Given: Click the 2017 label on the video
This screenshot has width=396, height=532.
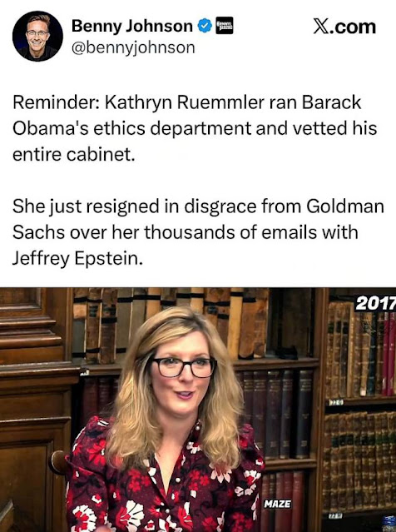Looking at the screenshot, I should 375,304.
